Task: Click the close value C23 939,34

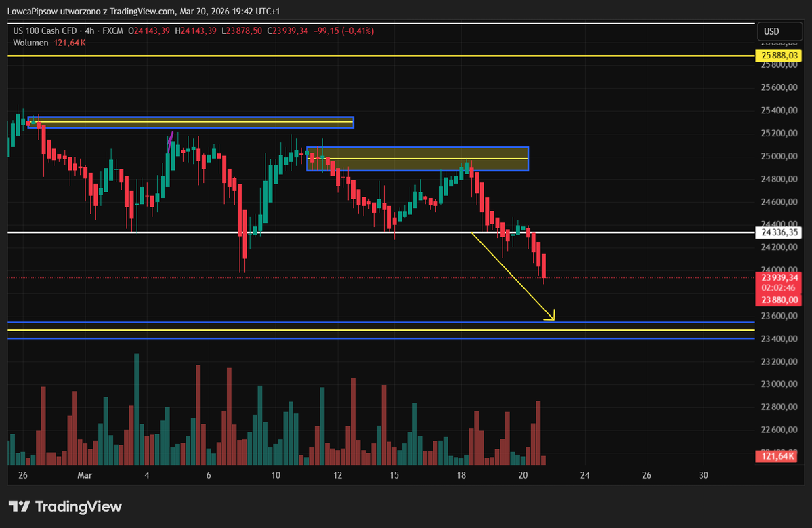Action: pos(287,31)
